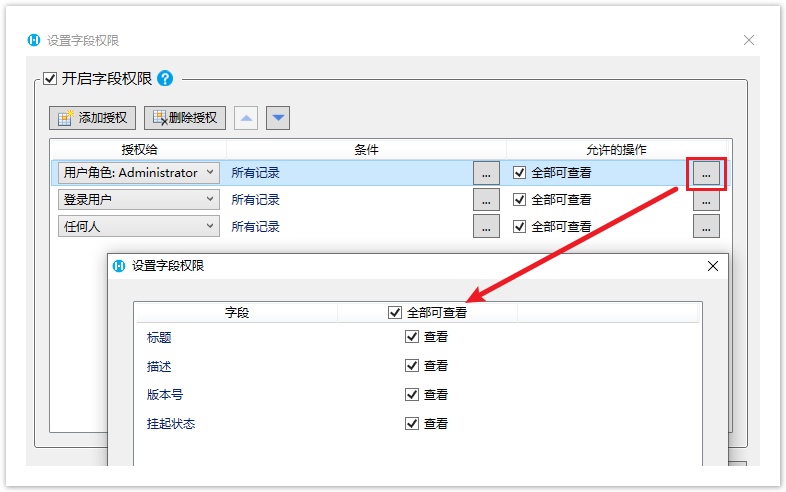Open Administrator row's permitted operations ellipsis button
The width and height of the screenshot is (786, 492).
click(x=706, y=173)
